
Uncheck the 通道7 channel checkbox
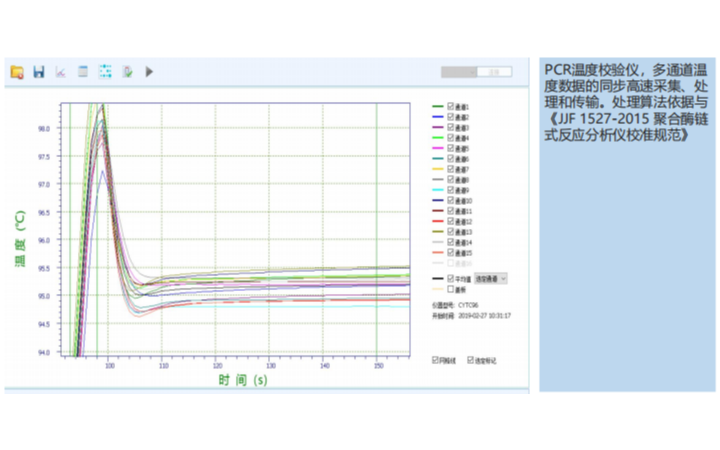click(x=450, y=169)
